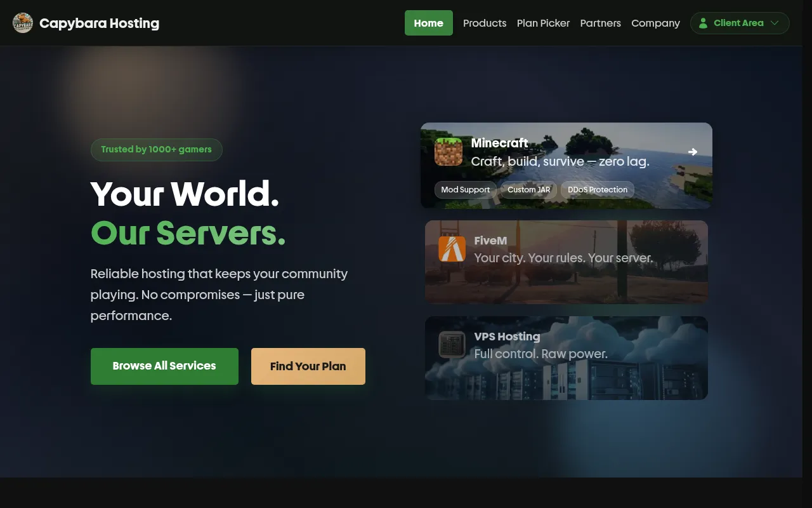Click the Minecraft card title
812x508 pixels.
[500, 143]
